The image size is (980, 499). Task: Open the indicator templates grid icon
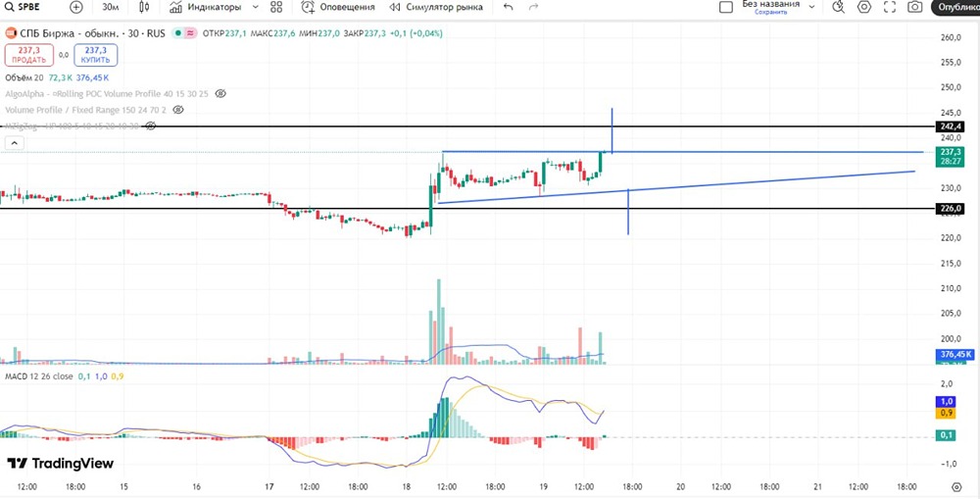click(276, 8)
